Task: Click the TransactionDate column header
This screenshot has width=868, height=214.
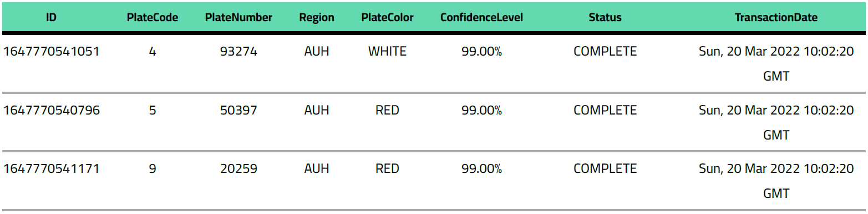Action: pos(776,17)
